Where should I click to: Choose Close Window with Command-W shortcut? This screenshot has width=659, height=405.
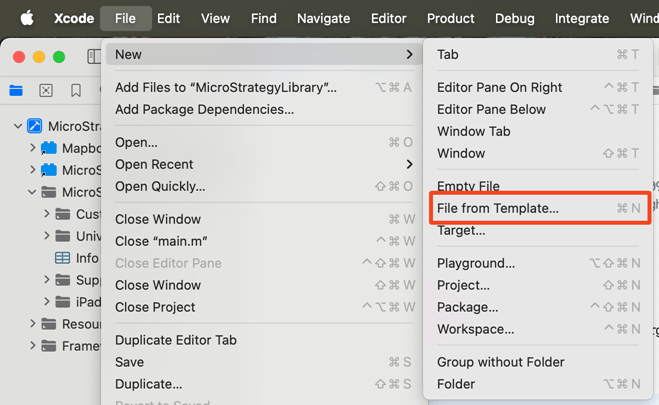pyautogui.click(x=264, y=219)
